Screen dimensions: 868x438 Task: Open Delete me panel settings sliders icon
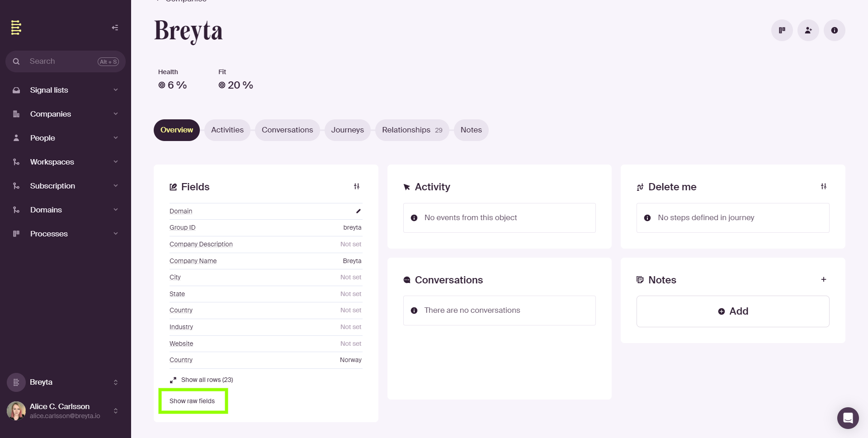pos(824,186)
